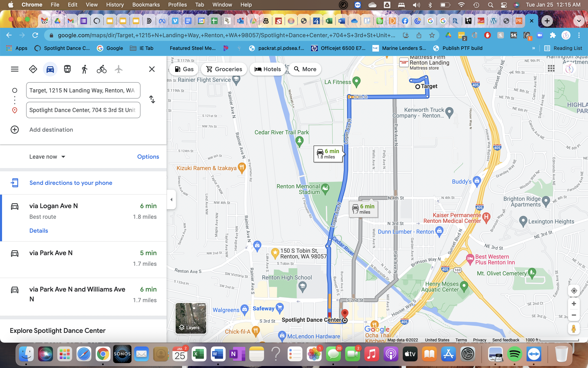This screenshot has width=588, height=368.
Task: Open Finder from the Dock
Action: (26, 354)
